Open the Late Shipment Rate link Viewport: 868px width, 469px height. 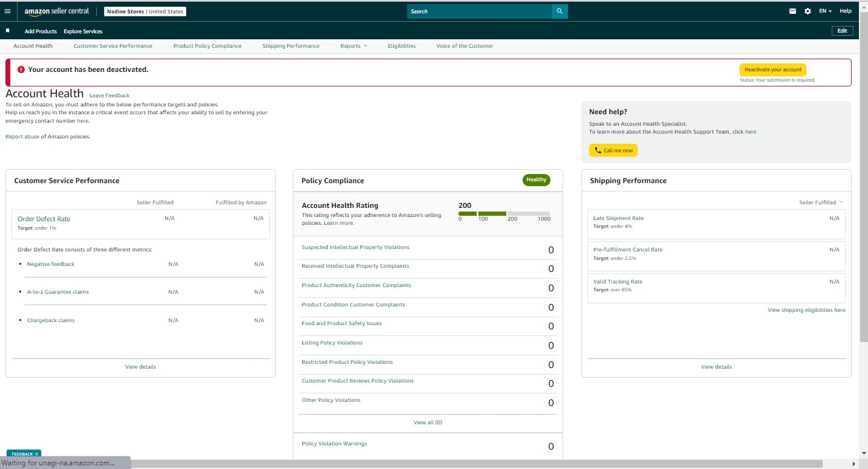point(618,218)
